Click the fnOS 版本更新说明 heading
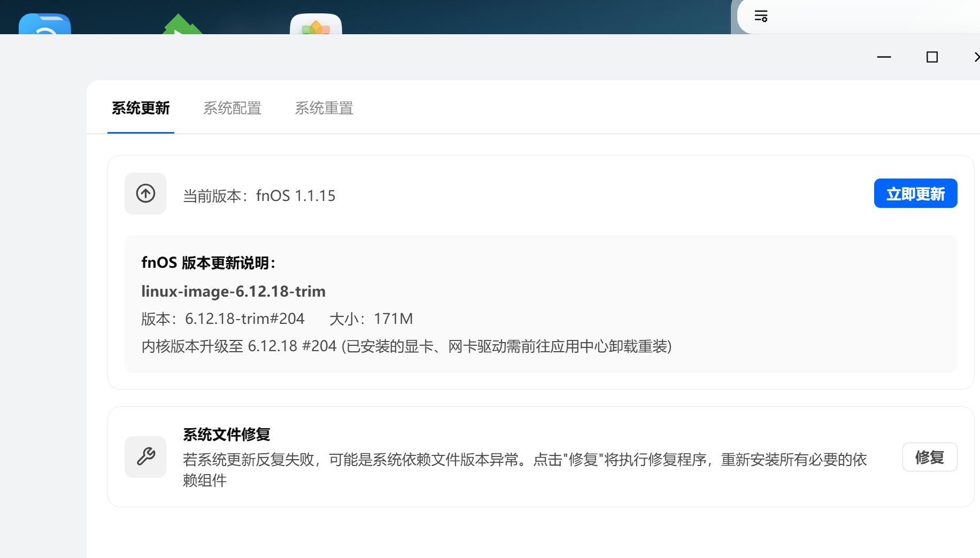This screenshot has width=980, height=558. pyautogui.click(x=209, y=263)
